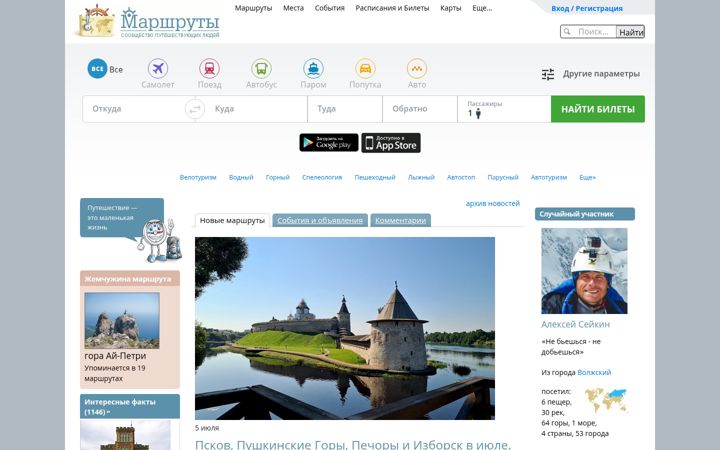Click the Найти search button

pos(630,32)
